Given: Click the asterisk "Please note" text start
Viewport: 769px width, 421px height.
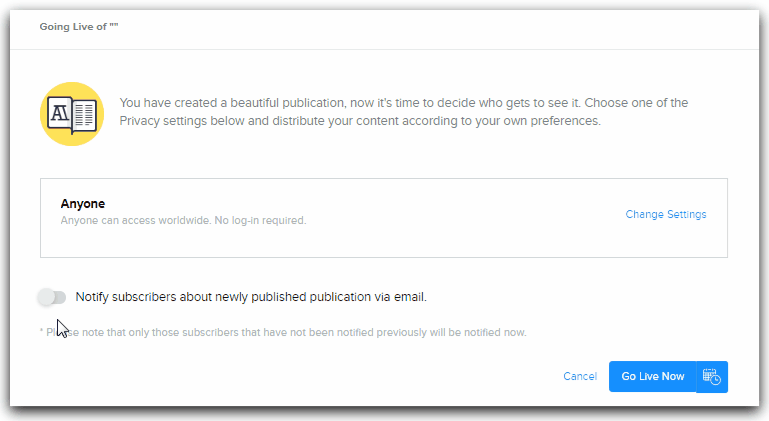Looking at the screenshot, I should tap(60, 332).
